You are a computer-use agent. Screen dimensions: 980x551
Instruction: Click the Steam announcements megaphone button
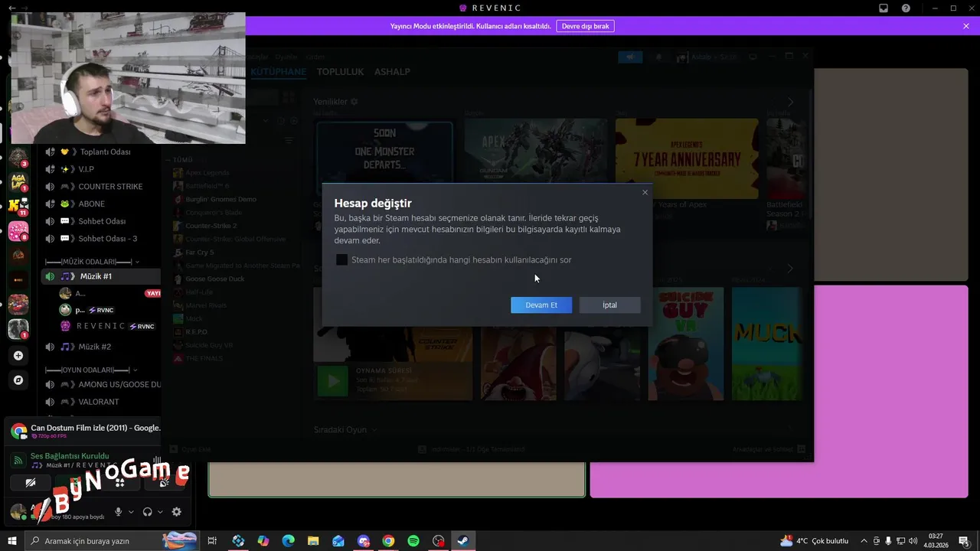pyautogui.click(x=630, y=57)
